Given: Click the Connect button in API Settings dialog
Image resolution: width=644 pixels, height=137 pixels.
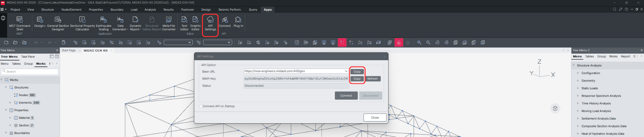Looking at the screenshot, I should (346, 96).
